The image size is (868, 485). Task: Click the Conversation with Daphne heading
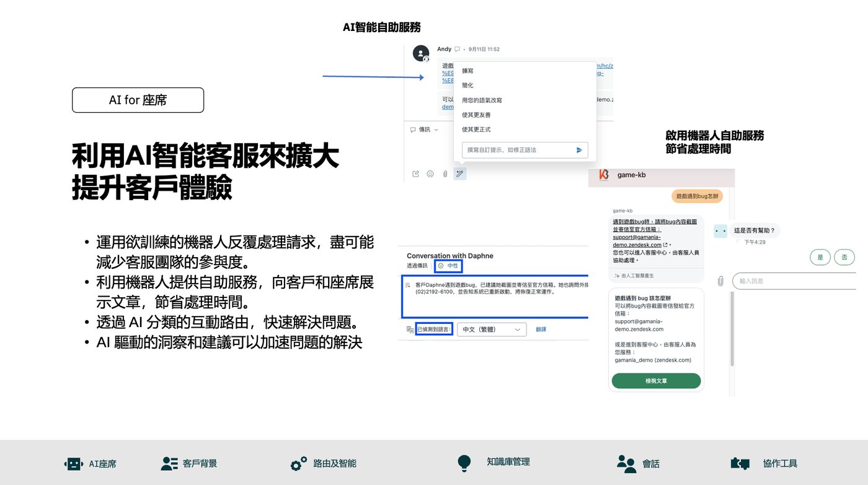[x=451, y=256]
